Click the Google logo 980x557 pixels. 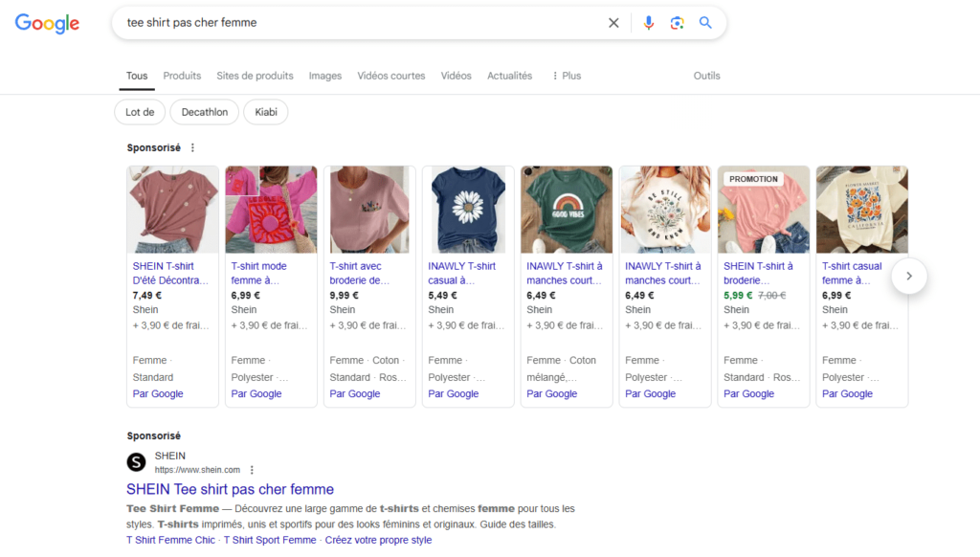pyautogui.click(x=48, y=23)
